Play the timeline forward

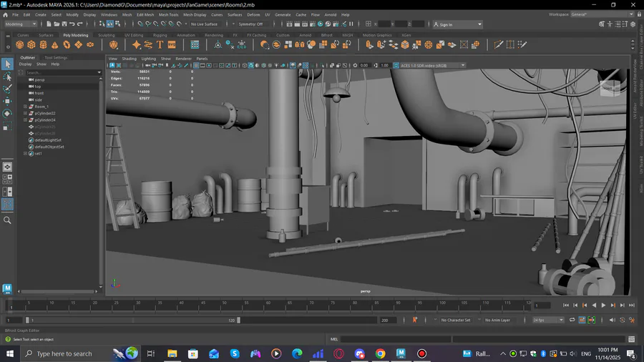(x=603, y=305)
